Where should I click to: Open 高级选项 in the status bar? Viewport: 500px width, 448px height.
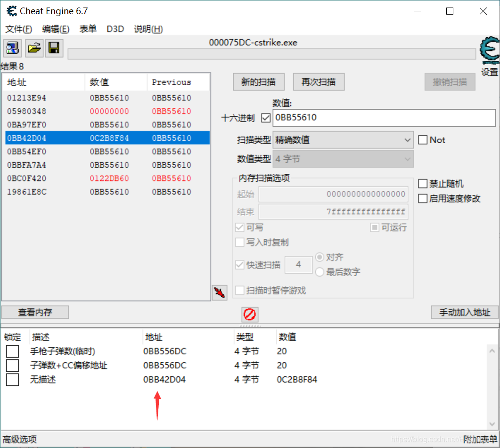point(20,440)
